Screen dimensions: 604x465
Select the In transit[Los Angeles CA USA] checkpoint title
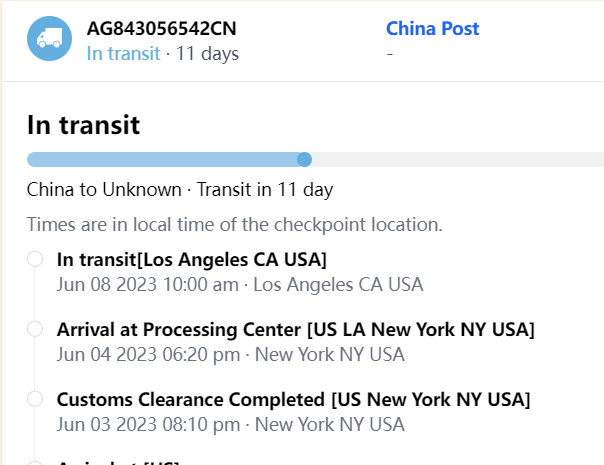pyautogui.click(x=192, y=260)
